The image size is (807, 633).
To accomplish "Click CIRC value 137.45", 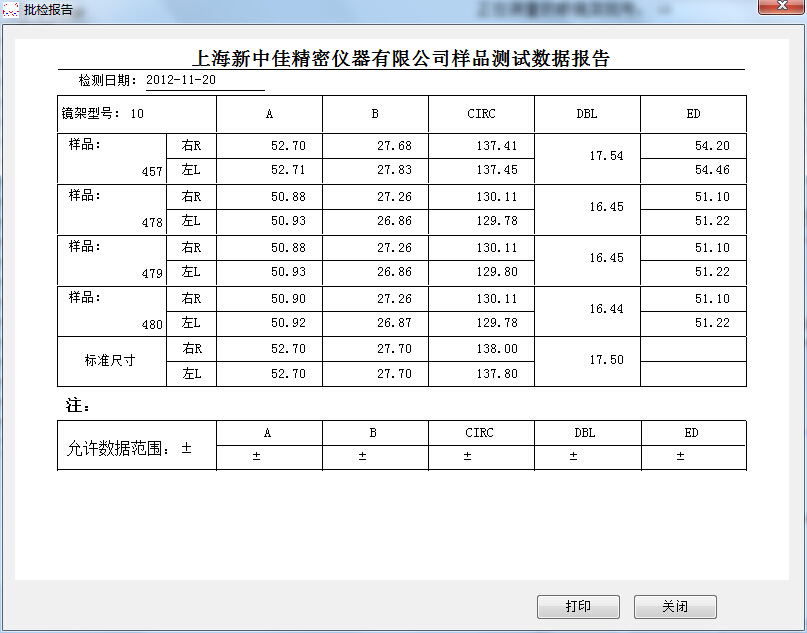I will click(x=497, y=170).
